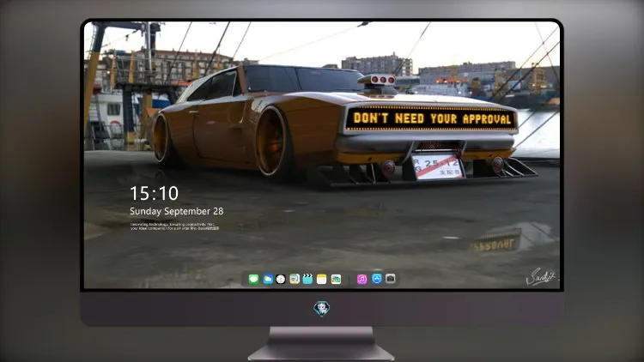Click the 15:10 lock screen clock
This screenshot has height=362, width=644.
[154, 193]
